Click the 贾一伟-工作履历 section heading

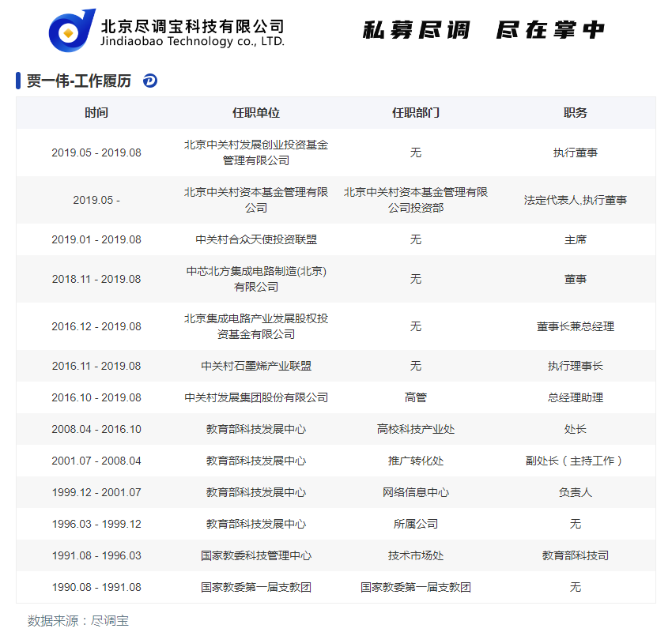point(79,81)
